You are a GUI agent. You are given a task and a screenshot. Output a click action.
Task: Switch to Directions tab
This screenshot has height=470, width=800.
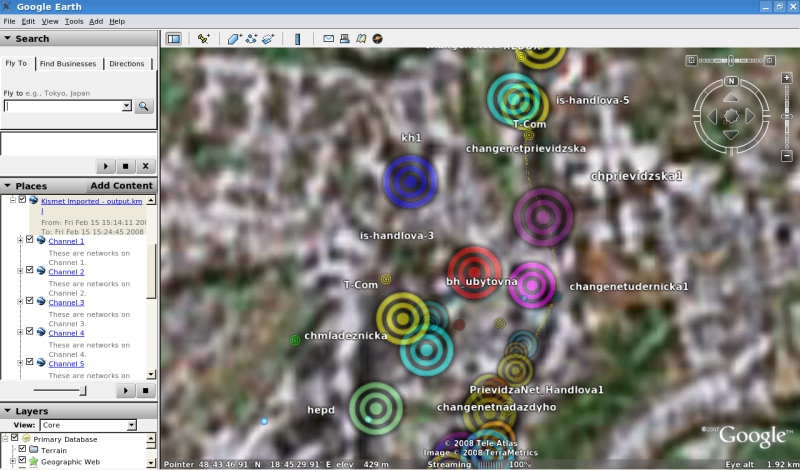click(127, 64)
